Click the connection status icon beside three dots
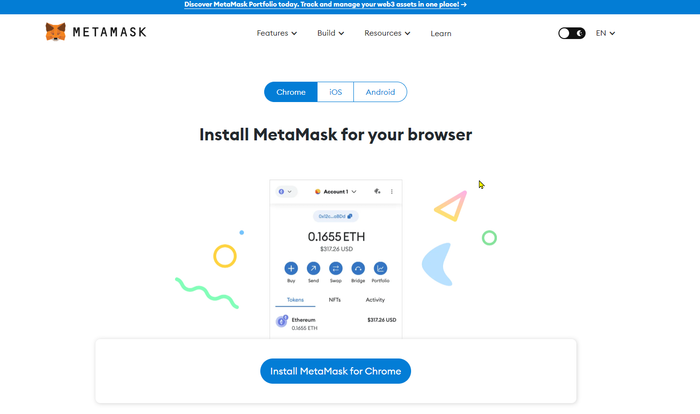 click(x=377, y=192)
